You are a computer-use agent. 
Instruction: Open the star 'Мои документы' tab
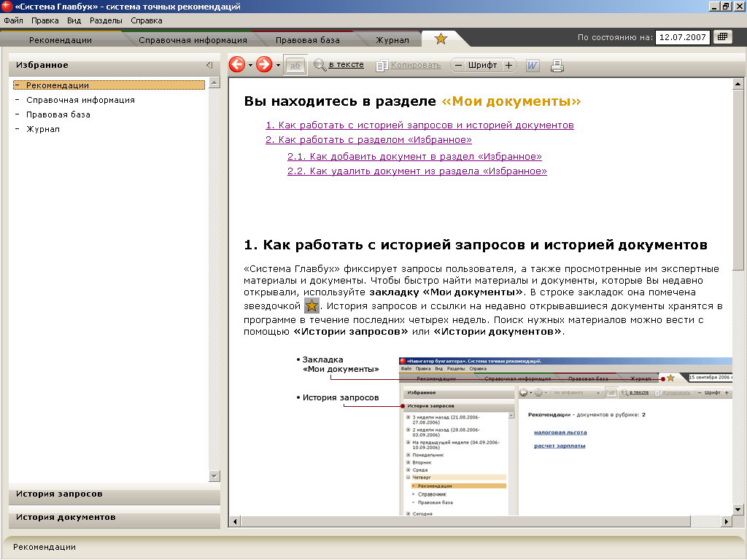pos(441,39)
